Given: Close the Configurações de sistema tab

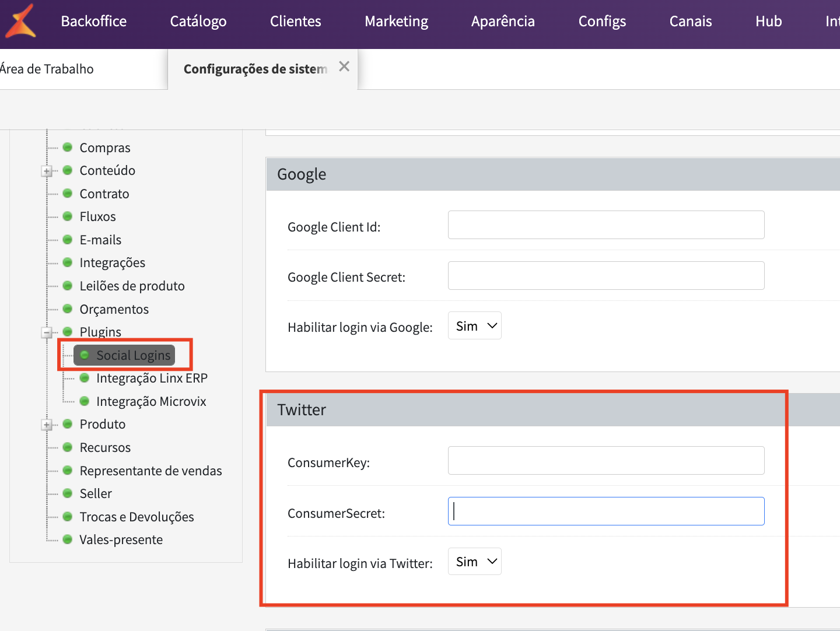Looking at the screenshot, I should [x=344, y=66].
